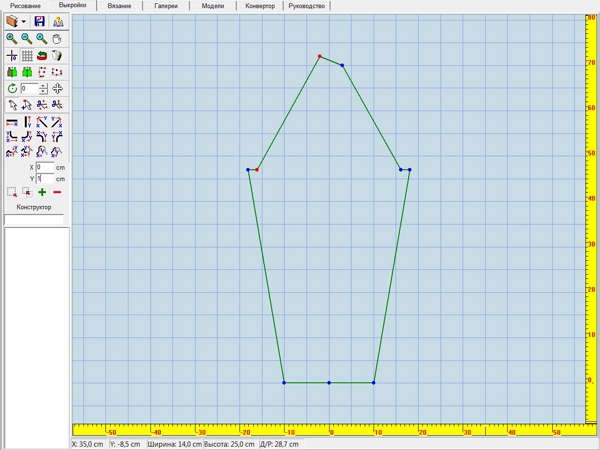This screenshot has width=600, height=450.
Task: Click the Y coordinate cm input field
Action: coord(45,179)
